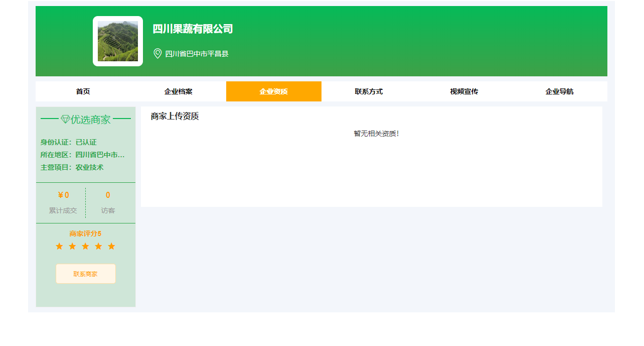Screen dimensions: 644x346
Task: Click the third rating star
Action: point(85,247)
